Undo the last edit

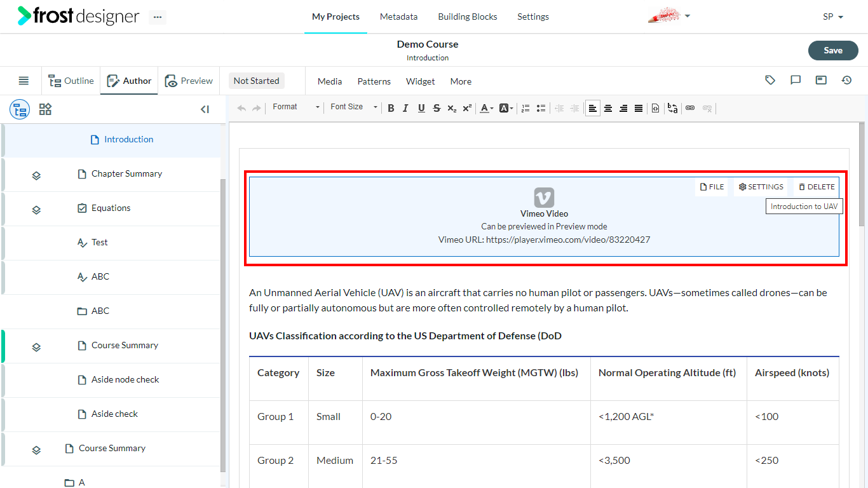click(x=241, y=108)
